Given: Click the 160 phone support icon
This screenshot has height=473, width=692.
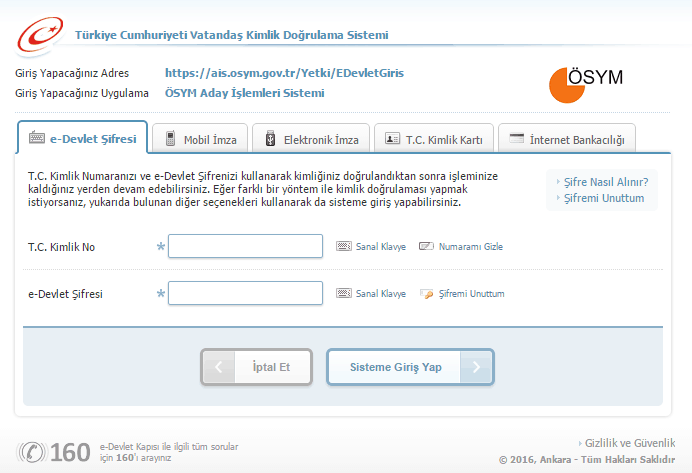Looking at the screenshot, I should (x=33, y=452).
